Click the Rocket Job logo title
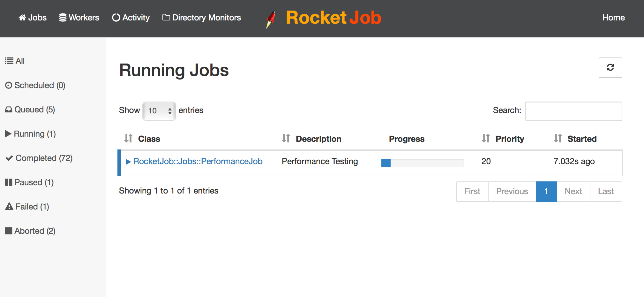Screen dimensions: 644x297 [x=333, y=18]
